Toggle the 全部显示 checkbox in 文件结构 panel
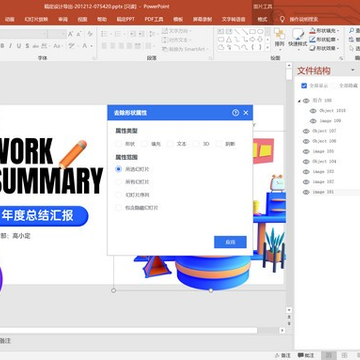This screenshot has height=360, width=360. pyautogui.click(x=304, y=86)
